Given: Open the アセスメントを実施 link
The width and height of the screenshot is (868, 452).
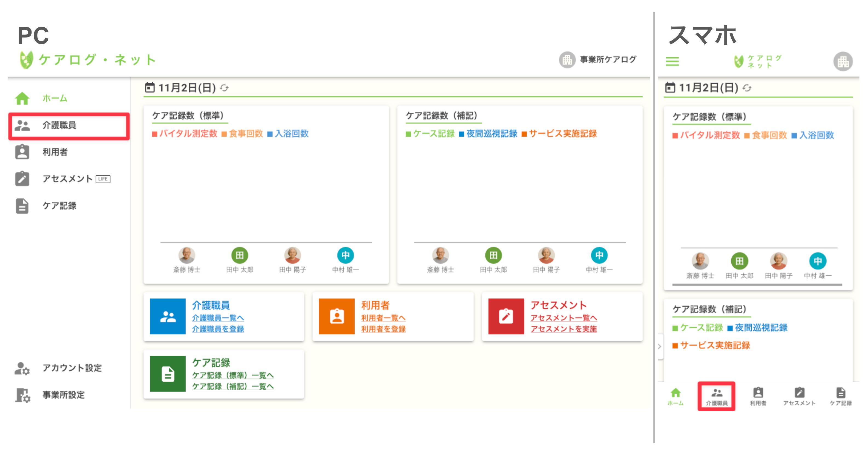Looking at the screenshot, I should tap(564, 329).
